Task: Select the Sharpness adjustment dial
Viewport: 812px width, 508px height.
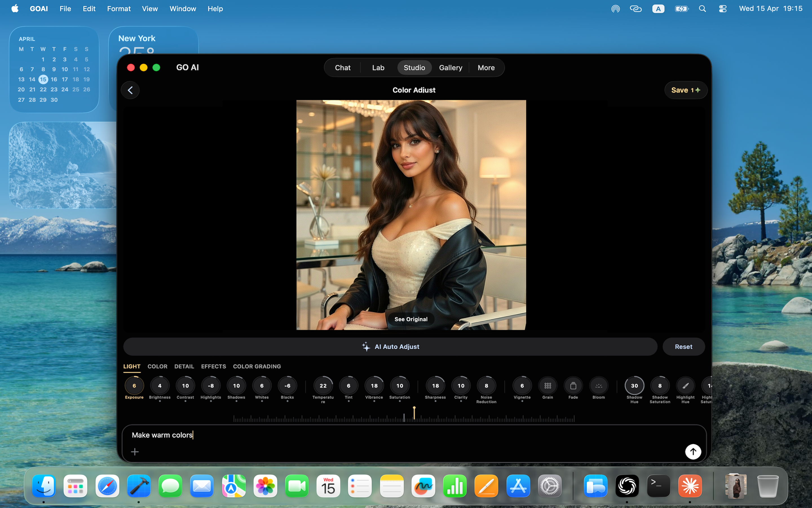Action: [x=436, y=386]
